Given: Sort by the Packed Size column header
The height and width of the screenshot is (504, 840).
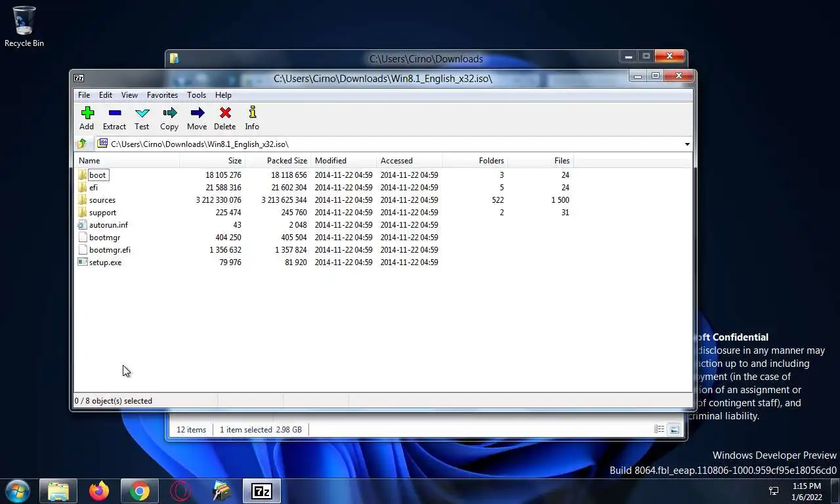Looking at the screenshot, I should click(x=278, y=160).
